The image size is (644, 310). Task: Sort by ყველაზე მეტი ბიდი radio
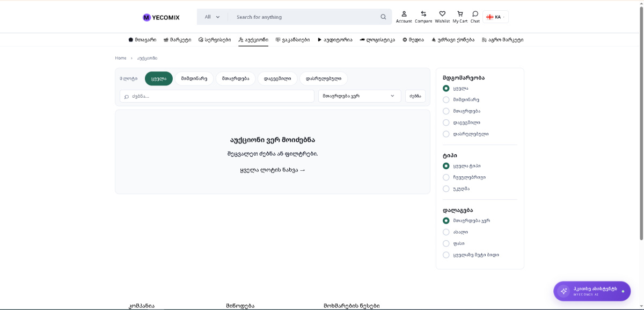[x=446, y=255]
